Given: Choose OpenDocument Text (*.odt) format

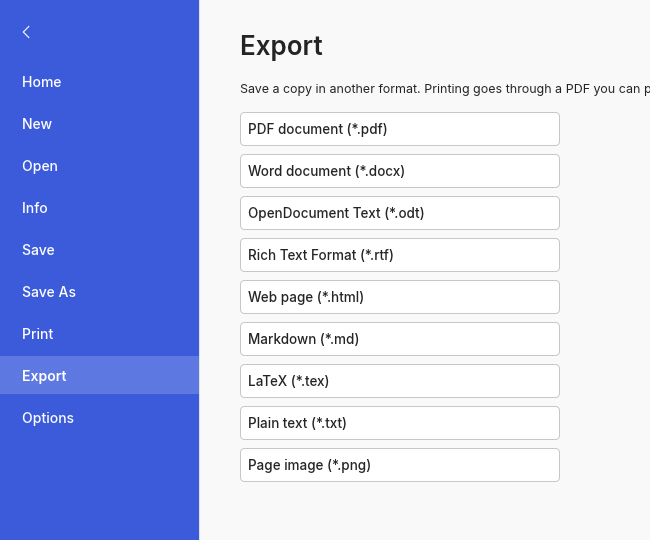Looking at the screenshot, I should coord(400,213).
